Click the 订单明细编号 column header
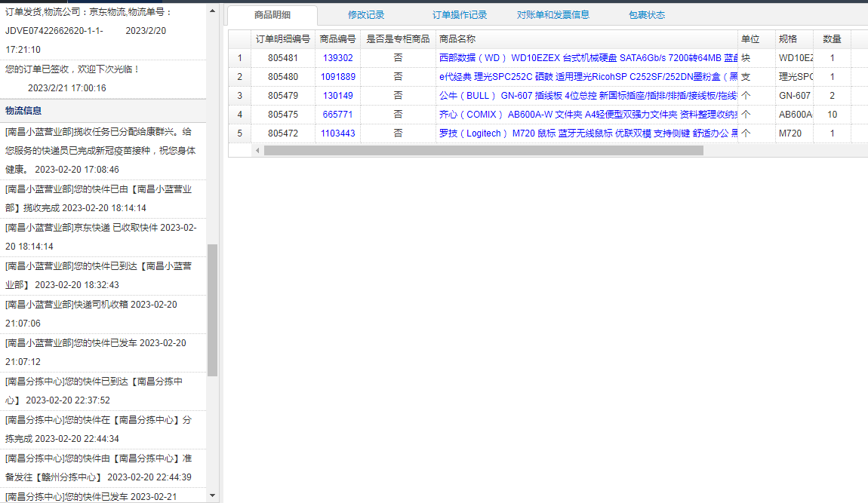Image resolution: width=868 pixels, height=503 pixels. pyautogui.click(x=283, y=39)
